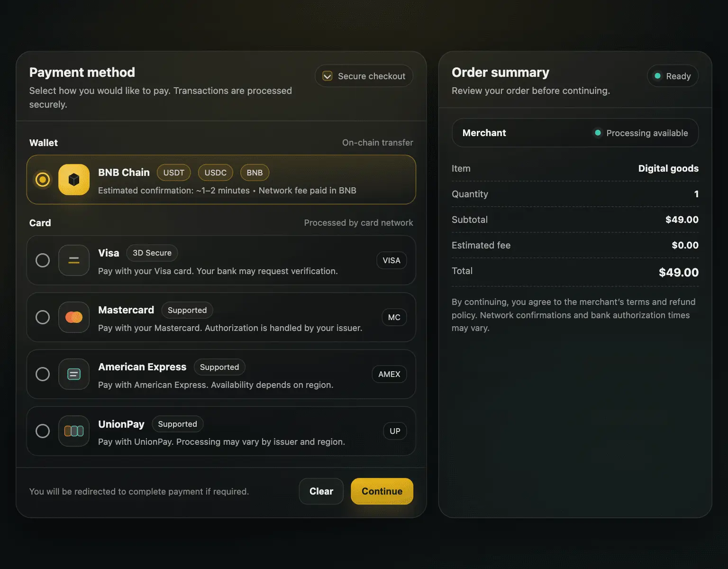The height and width of the screenshot is (569, 728).
Task: Click the BNB token chip
Action: [255, 173]
